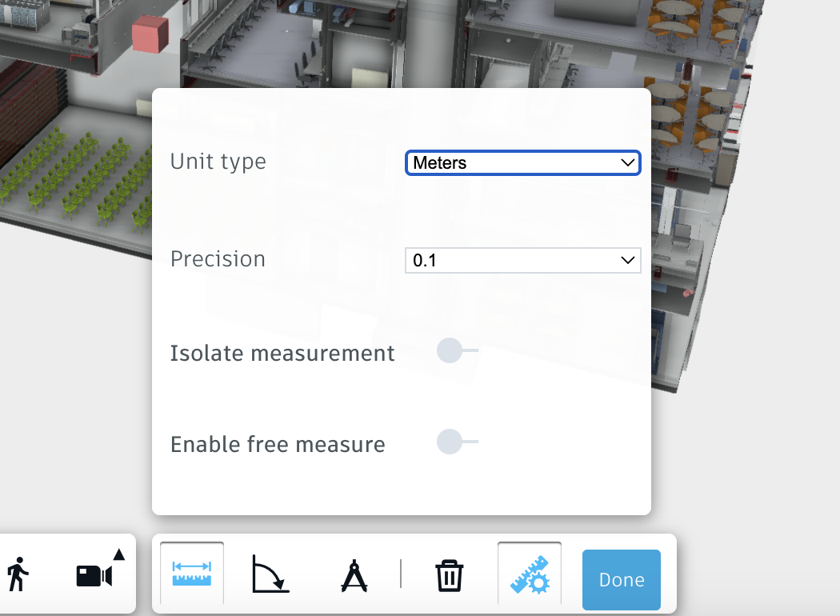
Task: Select the distance measure ruler tool
Action: pos(192,574)
